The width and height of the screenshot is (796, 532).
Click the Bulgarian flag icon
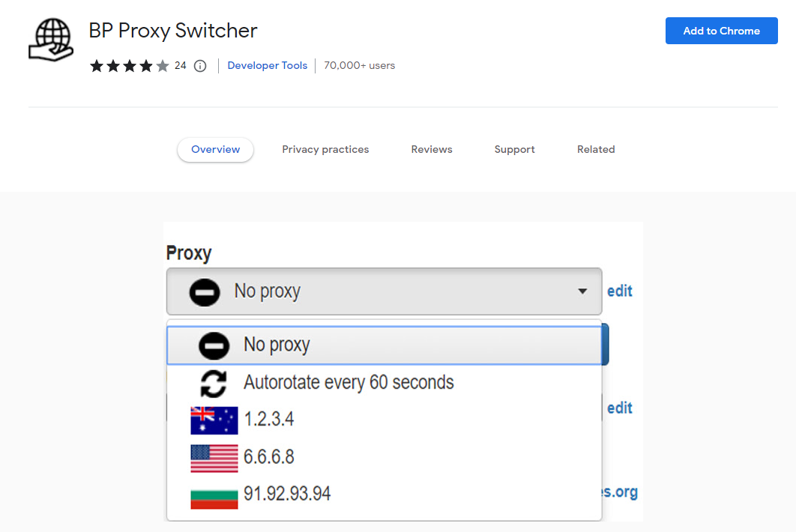(214, 498)
